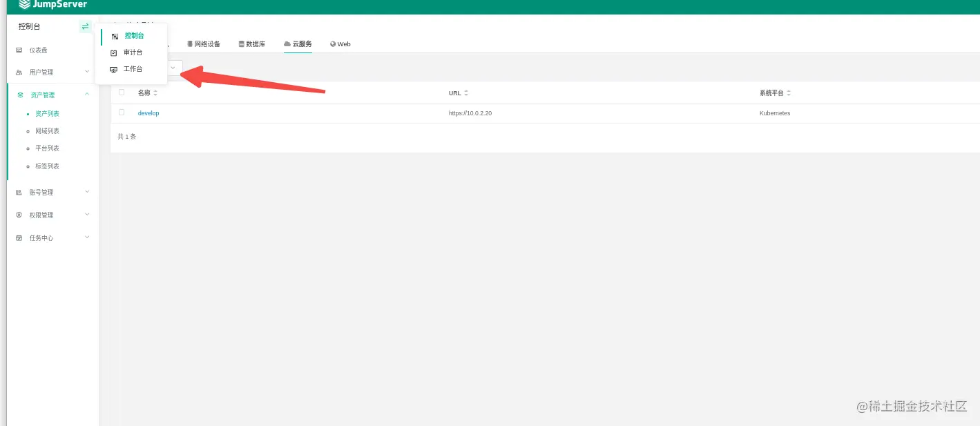
Task: Tick the select-all checkbox in table header
Action: pyautogui.click(x=122, y=93)
